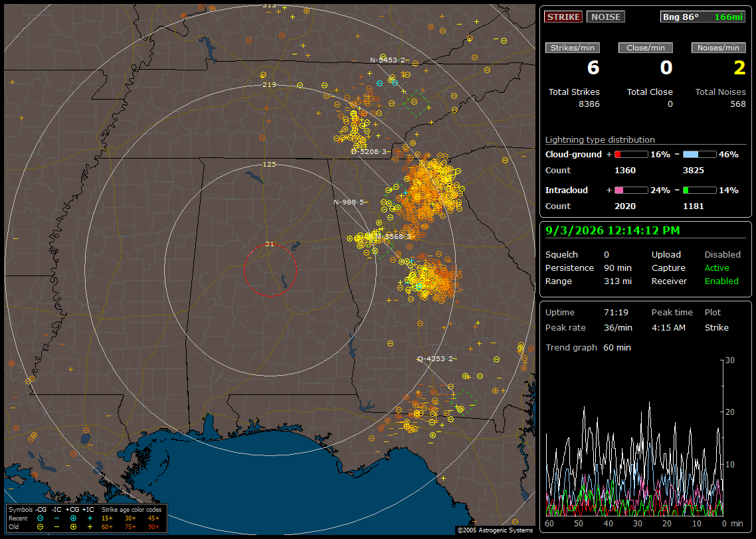Screen dimensions: 756x539
Task: Click the blue negative cloud-ground bar
Action: pos(700,155)
